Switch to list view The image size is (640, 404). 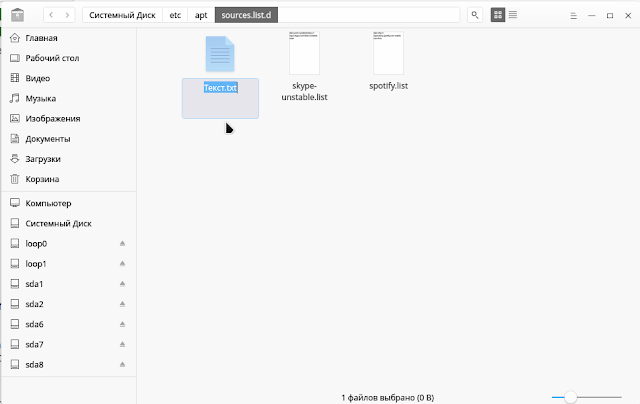pos(513,15)
